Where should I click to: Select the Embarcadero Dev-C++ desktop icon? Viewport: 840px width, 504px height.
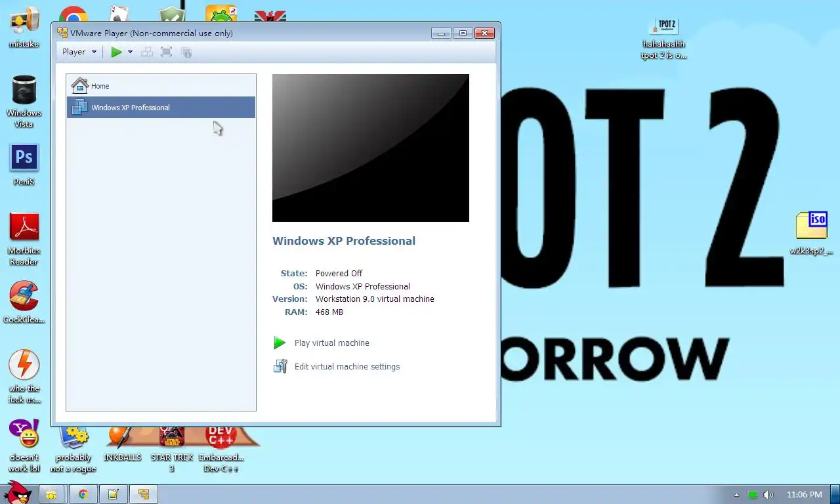coord(221,450)
